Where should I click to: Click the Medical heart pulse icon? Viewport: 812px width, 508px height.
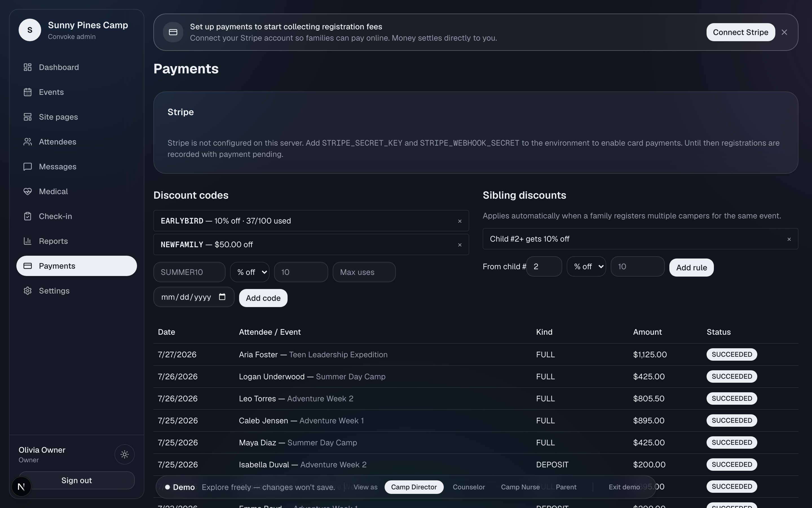point(28,192)
